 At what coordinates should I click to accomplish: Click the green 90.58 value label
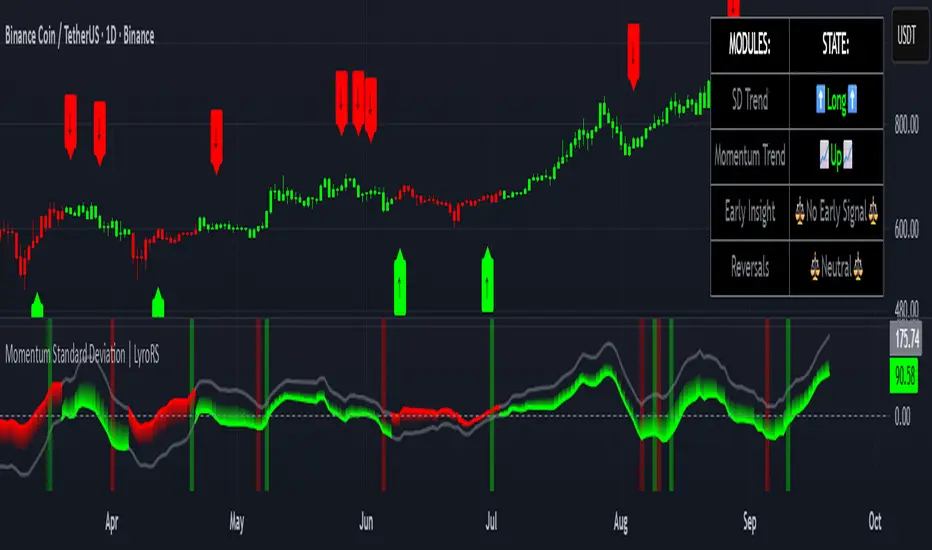(x=904, y=376)
